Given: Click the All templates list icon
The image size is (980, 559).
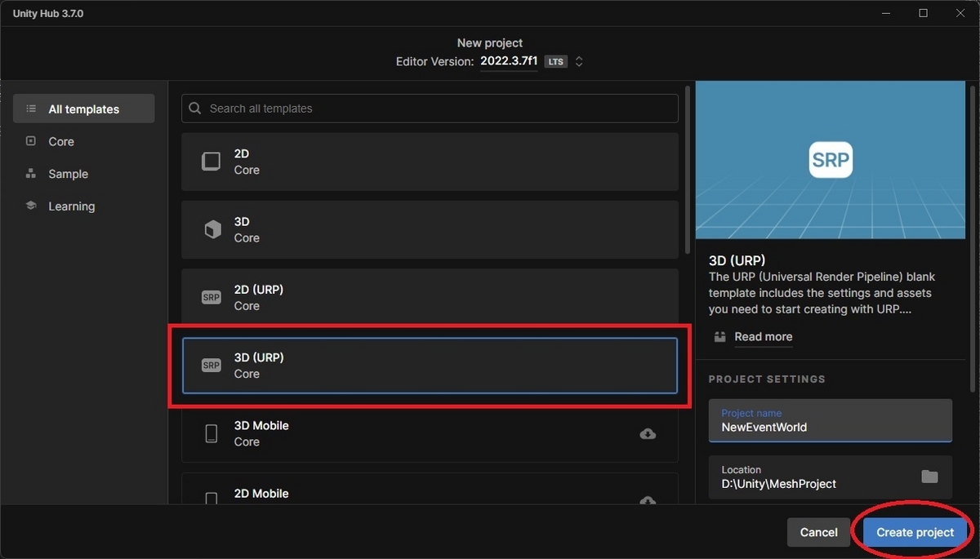Looking at the screenshot, I should (31, 109).
